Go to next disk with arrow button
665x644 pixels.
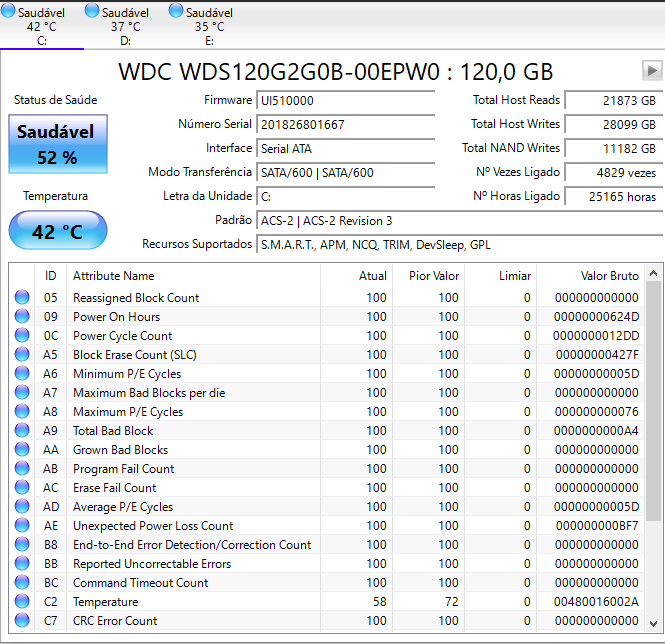pyautogui.click(x=652, y=70)
